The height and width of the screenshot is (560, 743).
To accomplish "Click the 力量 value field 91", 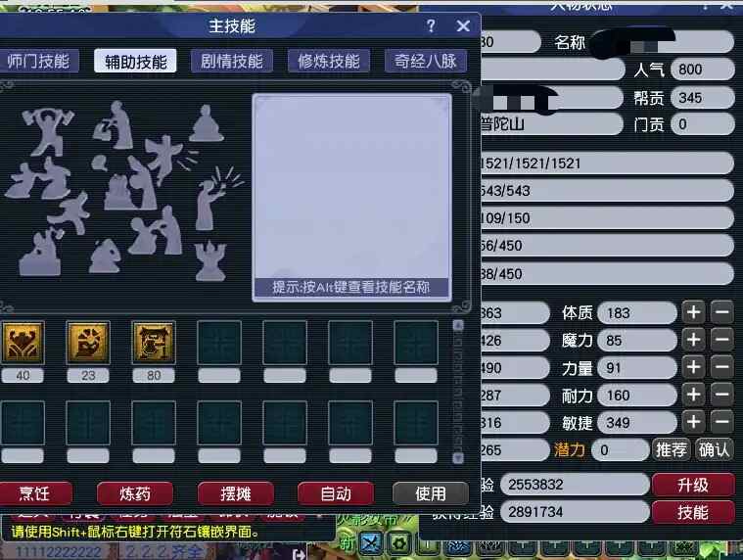I will (637, 368).
